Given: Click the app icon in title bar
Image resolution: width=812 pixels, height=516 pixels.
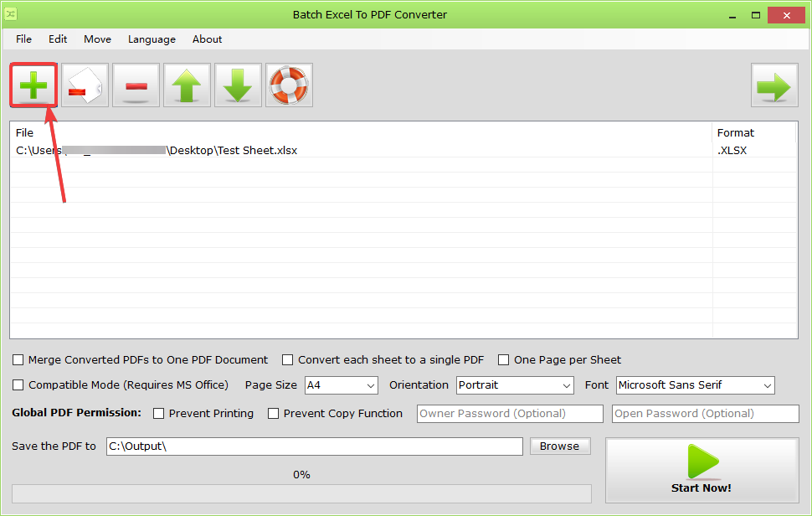Looking at the screenshot, I should coord(11,14).
